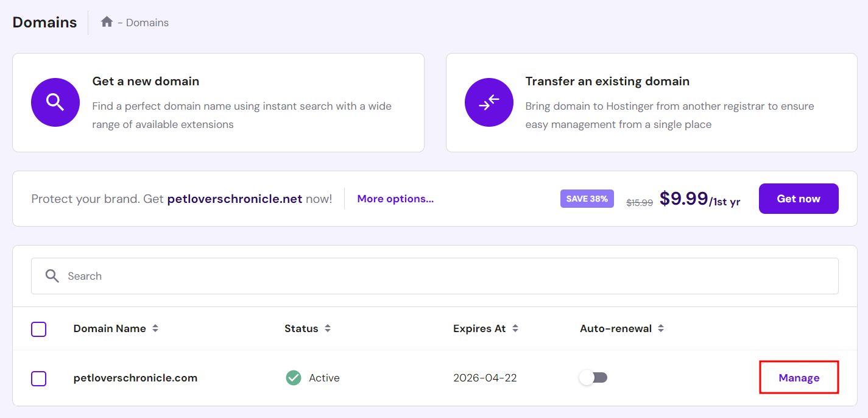This screenshot has height=418, width=868.
Task: Click the SAVE 38% badge
Action: 587,199
